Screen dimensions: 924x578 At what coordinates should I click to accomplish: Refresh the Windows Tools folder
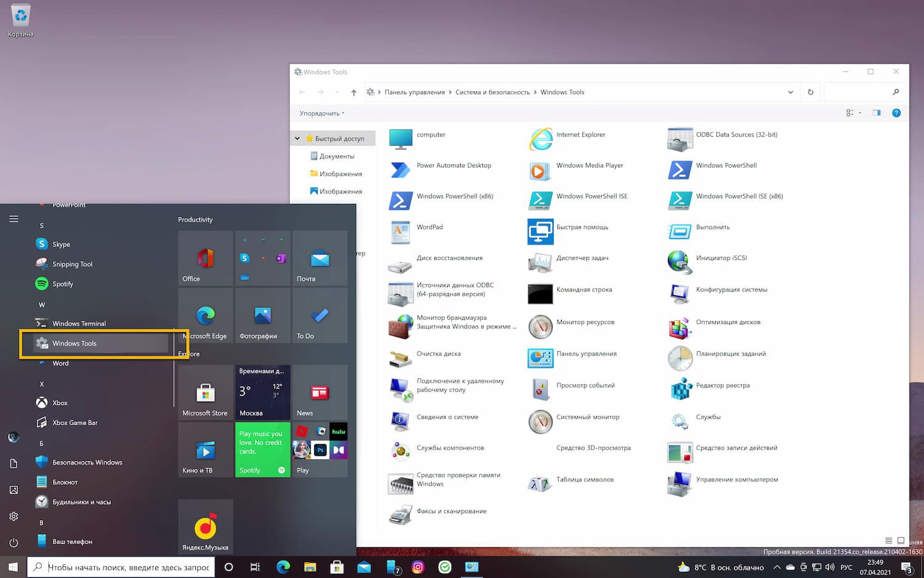click(x=810, y=92)
